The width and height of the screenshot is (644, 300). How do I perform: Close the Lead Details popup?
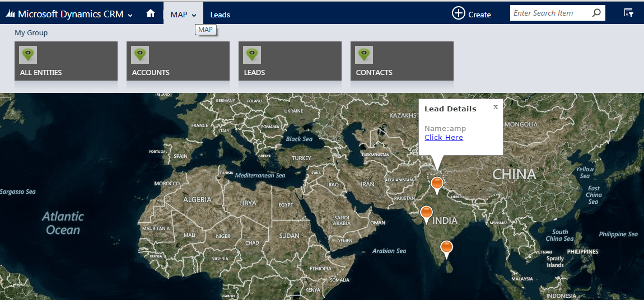496,107
